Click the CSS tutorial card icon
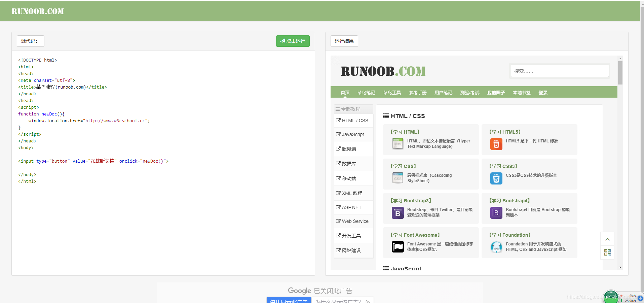The width and height of the screenshot is (644, 303). tap(397, 178)
